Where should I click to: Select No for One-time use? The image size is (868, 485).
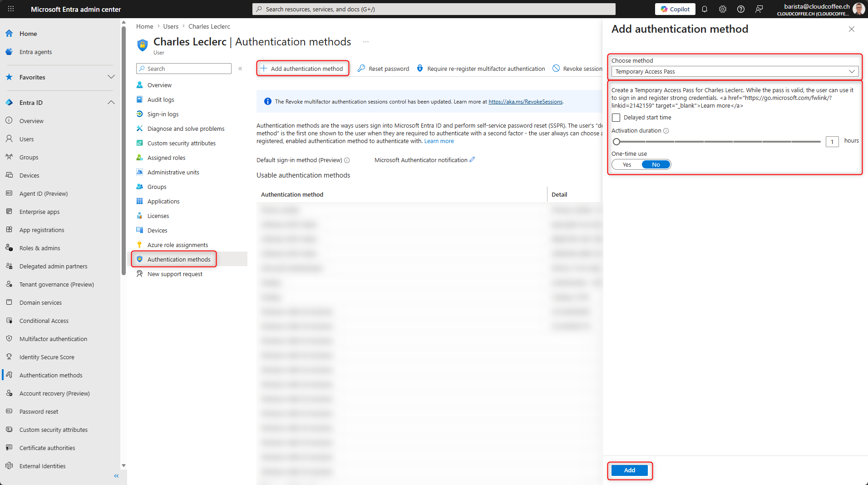click(656, 165)
